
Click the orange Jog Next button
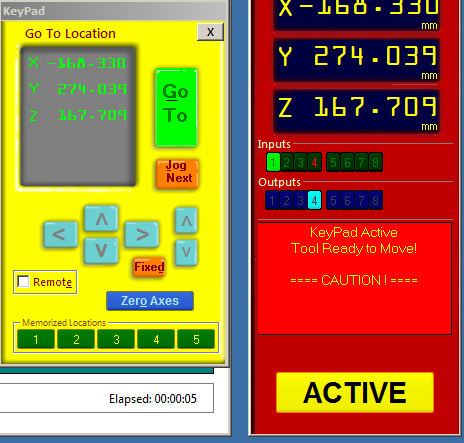pyautogui.click(x=177, y=174)
